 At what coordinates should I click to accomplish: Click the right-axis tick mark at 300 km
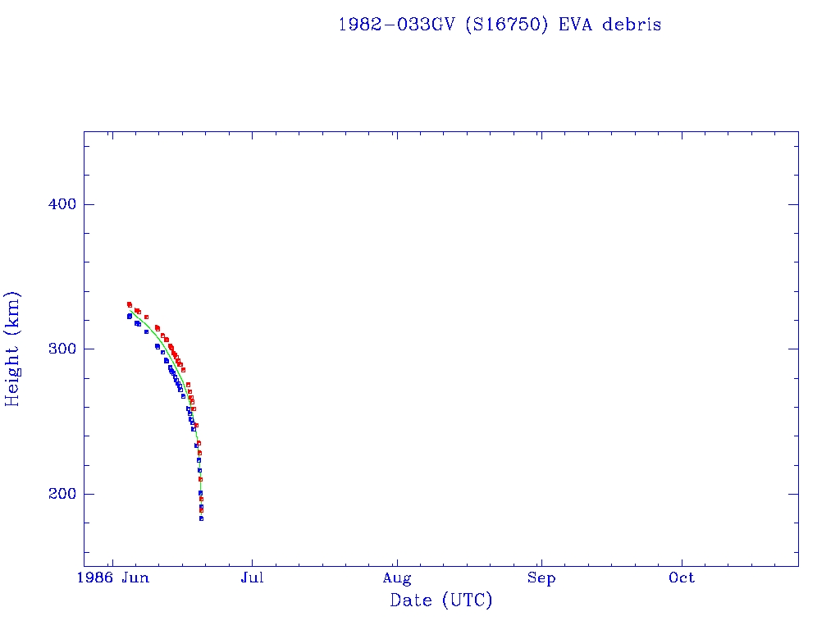click(x=793, y=349)
